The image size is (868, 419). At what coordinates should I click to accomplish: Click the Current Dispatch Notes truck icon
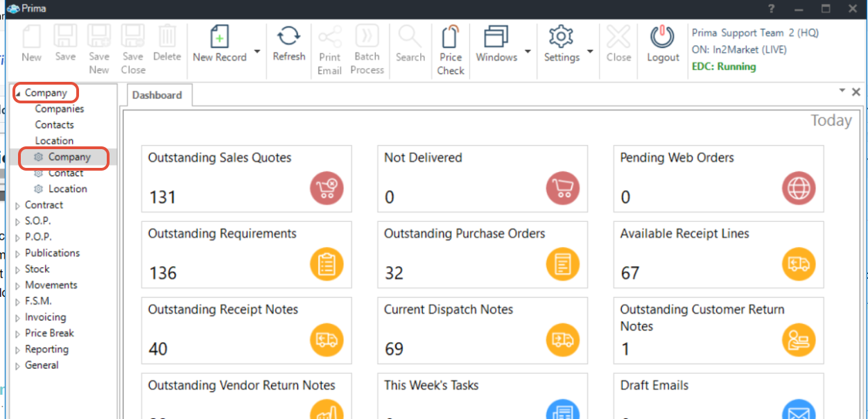[563, 340]
